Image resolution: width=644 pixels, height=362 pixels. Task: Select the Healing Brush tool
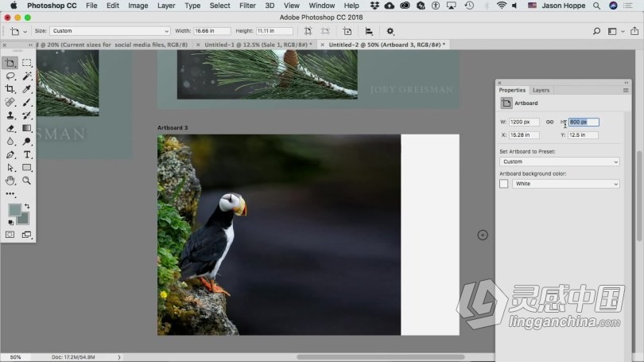(10, 103)
